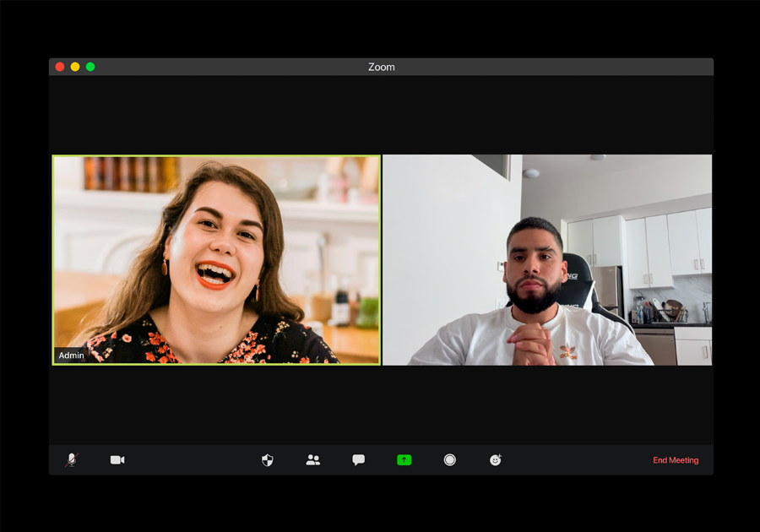Click the green Share Screen icon
760x532 pixels.
pyautogui.click(x=404, y=460)
